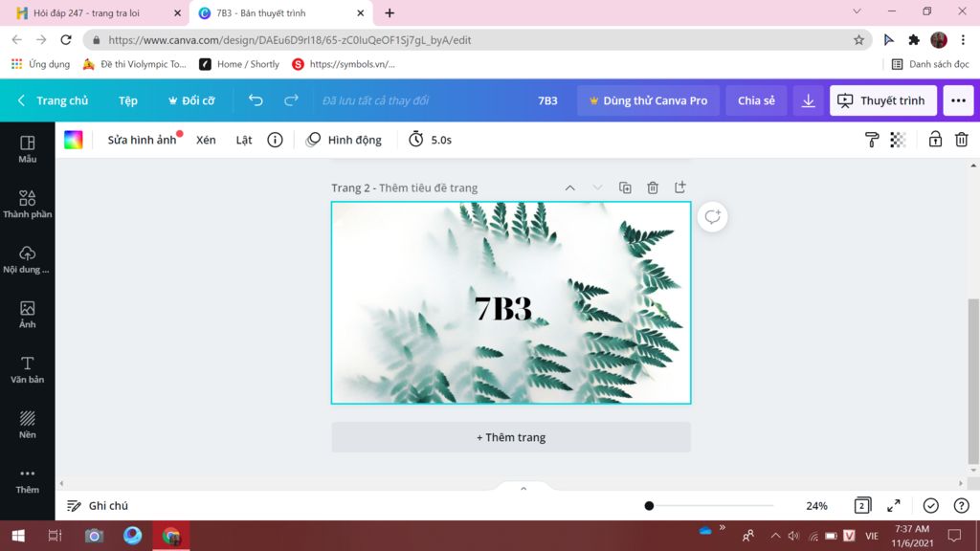Open the Thêm more panel

(x=27, y=480)
